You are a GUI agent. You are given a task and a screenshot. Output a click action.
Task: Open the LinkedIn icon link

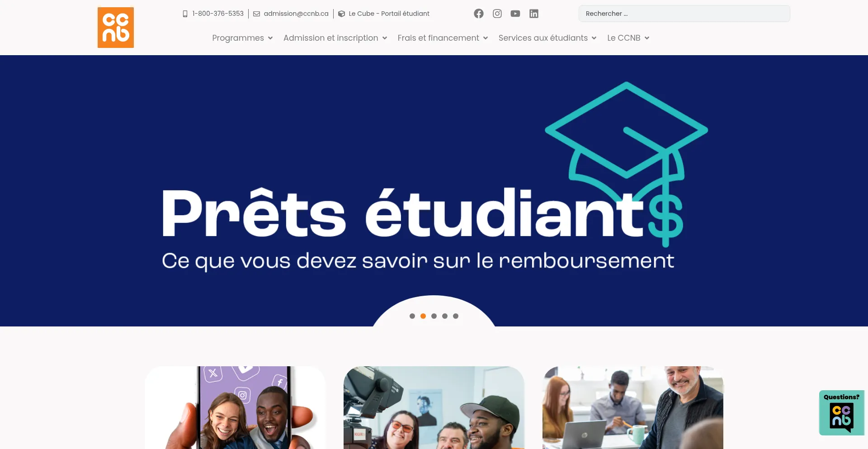click(534, 14)
